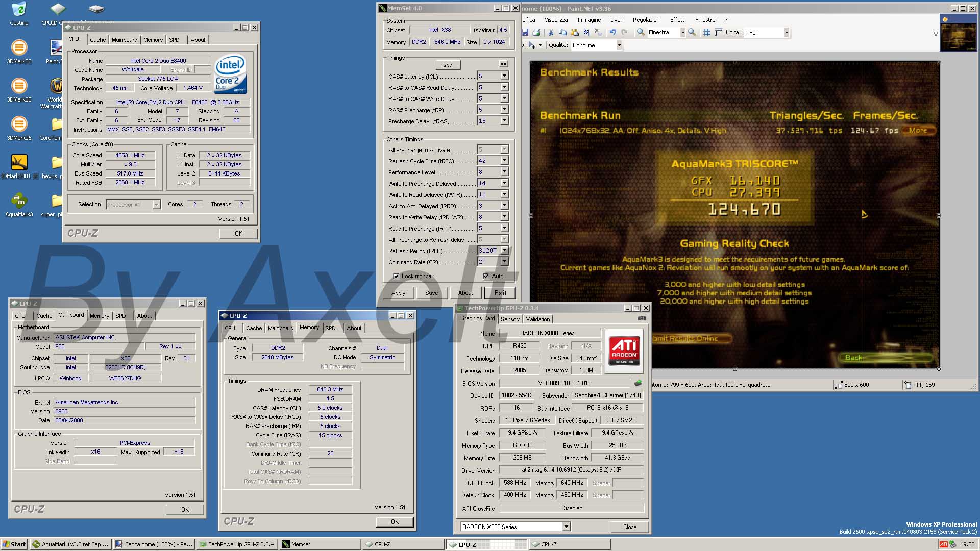Open the Visualizza menu in Paint.NET
Viewport: 980px width, 551px height.
tap(556, 20)
